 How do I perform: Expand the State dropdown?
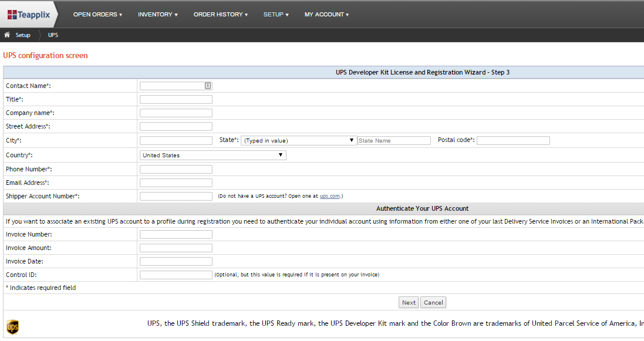(x=299, y=140)
